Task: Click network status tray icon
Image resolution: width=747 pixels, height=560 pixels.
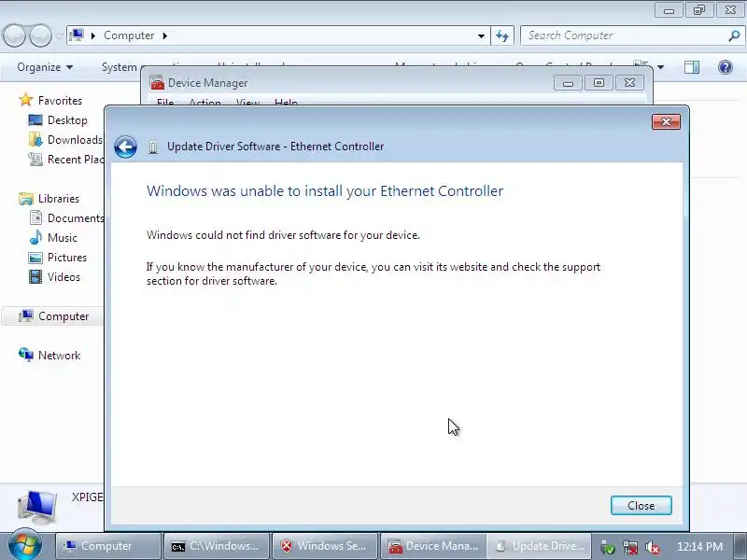Action: [630, 547]
